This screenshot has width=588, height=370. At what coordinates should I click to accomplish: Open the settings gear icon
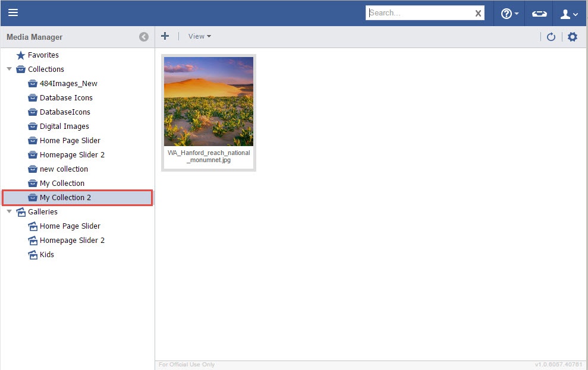[573, 37]
